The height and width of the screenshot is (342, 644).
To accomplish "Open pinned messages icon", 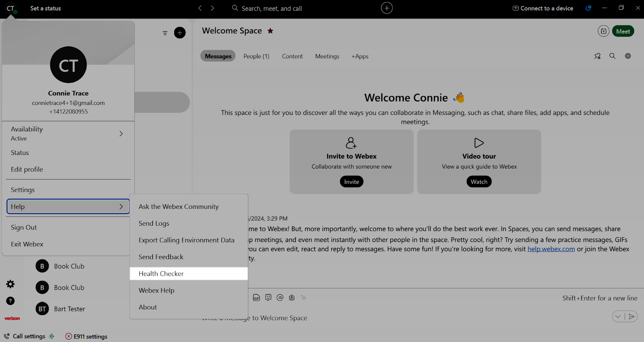I will coord(597,56).
